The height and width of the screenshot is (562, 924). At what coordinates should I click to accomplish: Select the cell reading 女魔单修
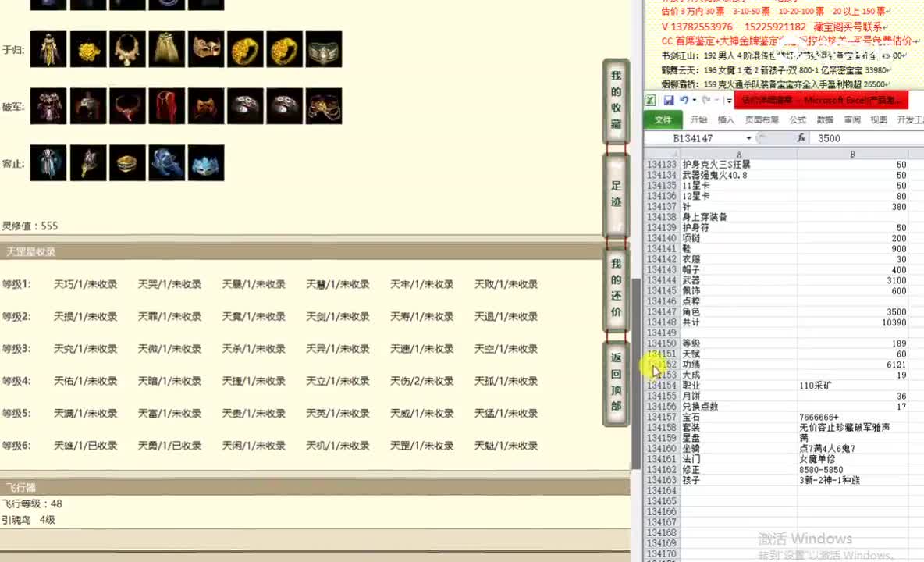pyautogui.click(x=852, y=459)
